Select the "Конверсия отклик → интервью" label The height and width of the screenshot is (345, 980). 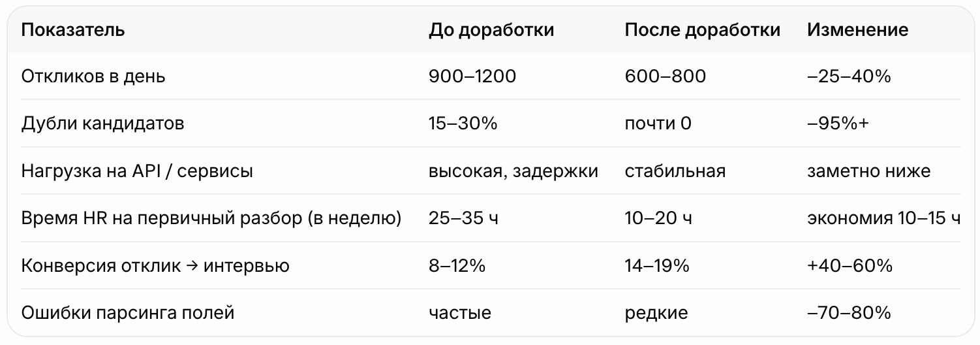tap(155, 266)
